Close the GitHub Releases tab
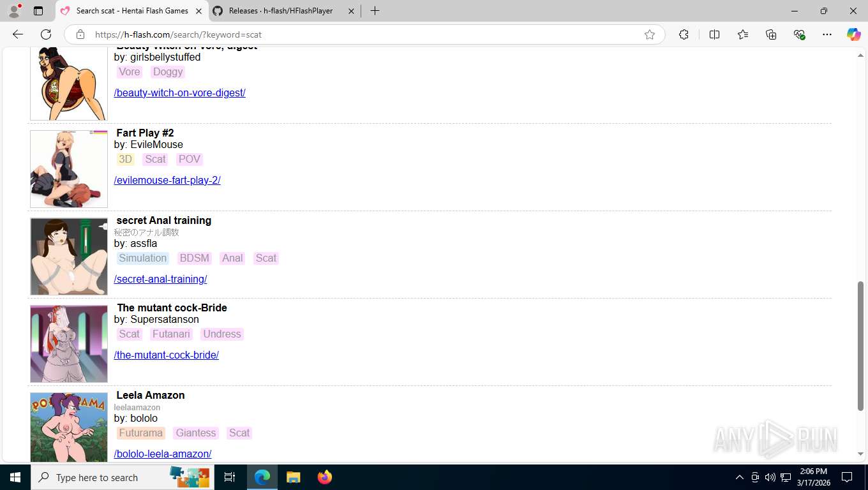Image resolution: width=868 pixels, height=490 pixels. (x=351, y=11)
